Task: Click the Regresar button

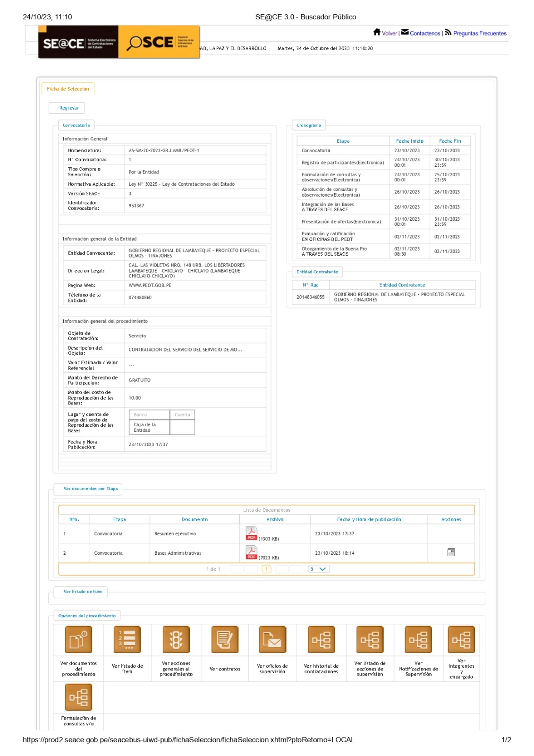Action: coord(67,108)
